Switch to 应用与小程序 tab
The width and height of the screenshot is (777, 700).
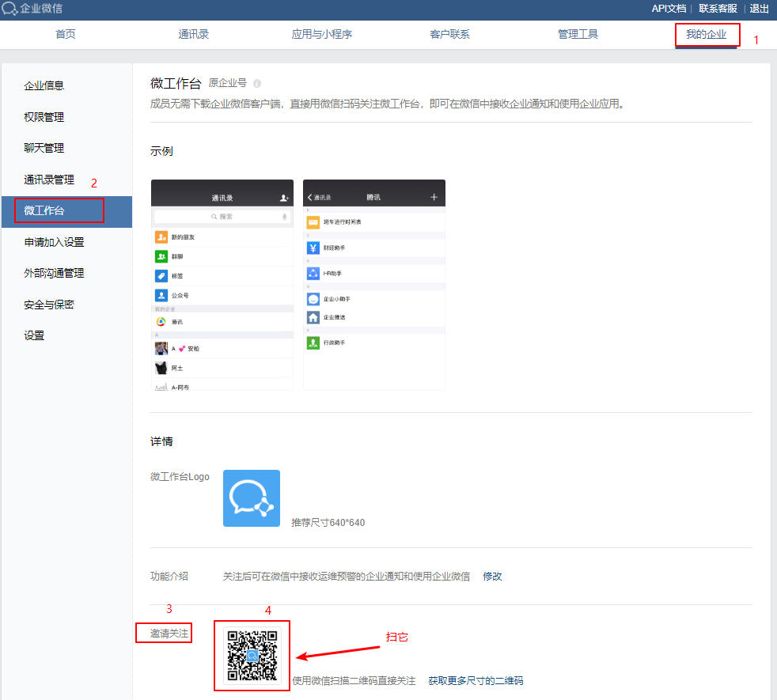[x=321, y=34]
